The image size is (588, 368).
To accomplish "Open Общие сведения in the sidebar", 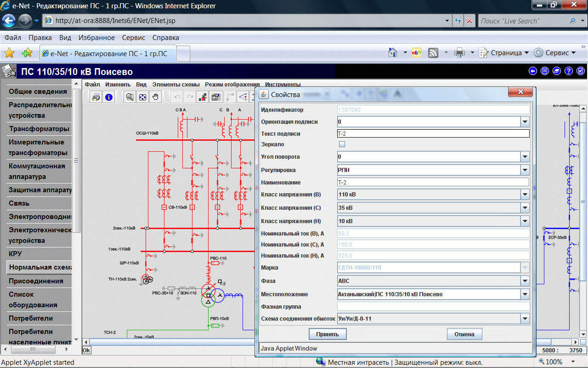I will (x=39, y=92).
